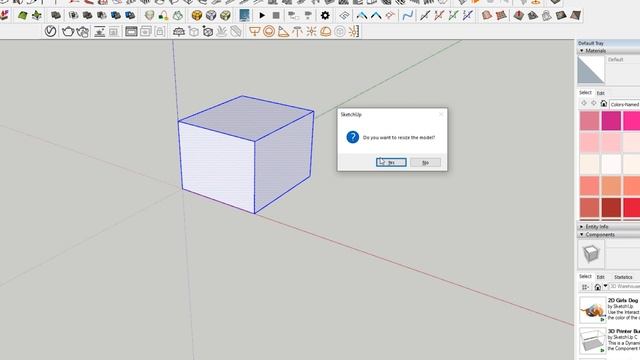Switch to the Materials Edit tab
The height and width of the screenshot is (360, 640).
(x=600, y=93)
